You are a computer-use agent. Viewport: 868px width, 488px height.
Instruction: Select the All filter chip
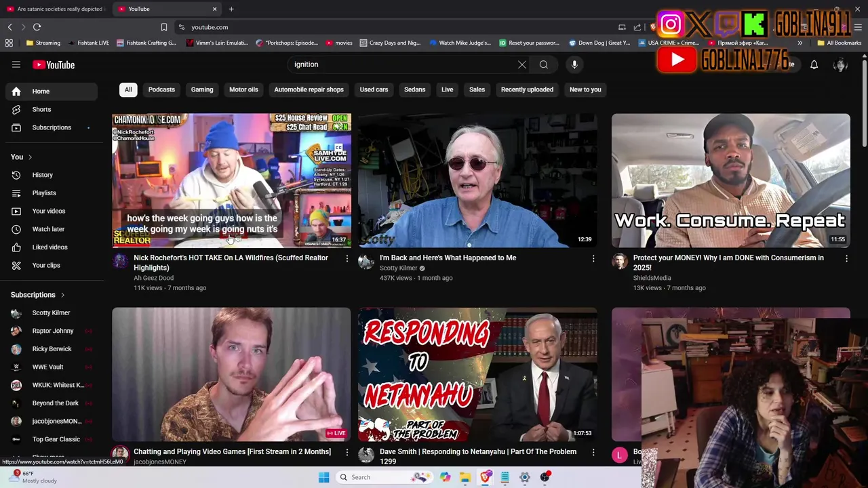(x=128, y=89)
